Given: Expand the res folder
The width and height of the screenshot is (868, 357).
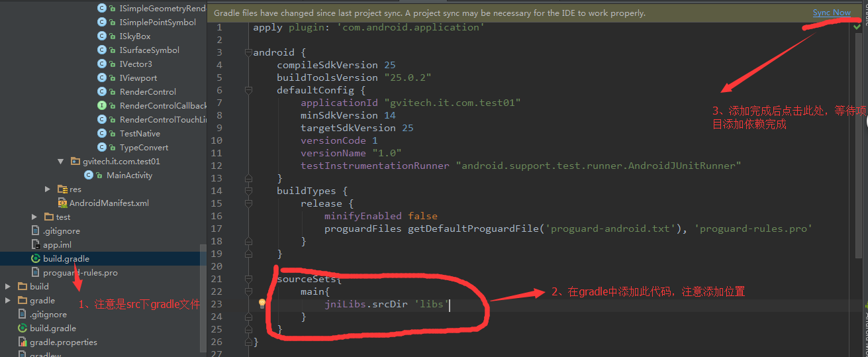Looking at the screenshot, I should 48,189.
